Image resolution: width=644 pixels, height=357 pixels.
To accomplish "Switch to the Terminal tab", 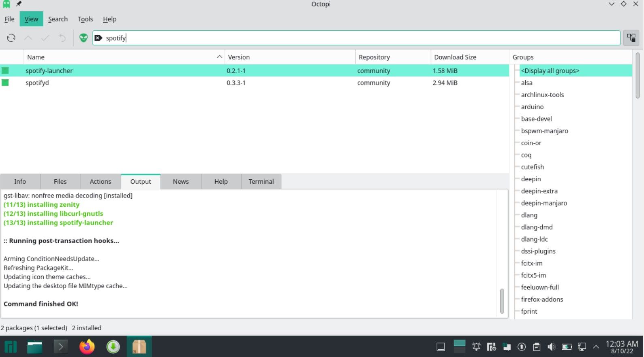I will (x=261, y=182).
